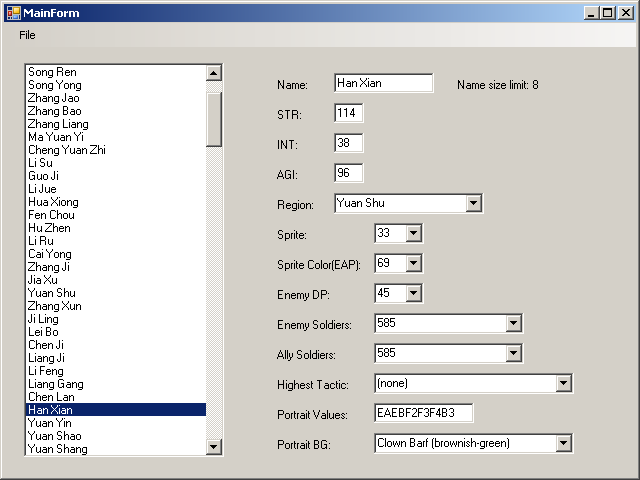The height and width of the screenshot is (480, 640).
Task: Expand the Sprite Color(EAP) dropdown
Action: [x=414, y=263]
